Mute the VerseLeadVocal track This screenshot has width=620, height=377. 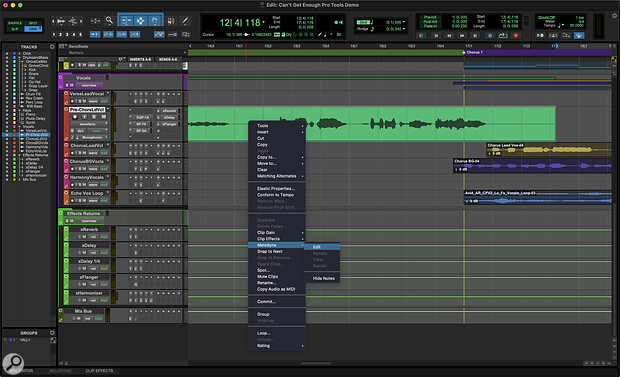pyautogui.click(x=85, y=101)
